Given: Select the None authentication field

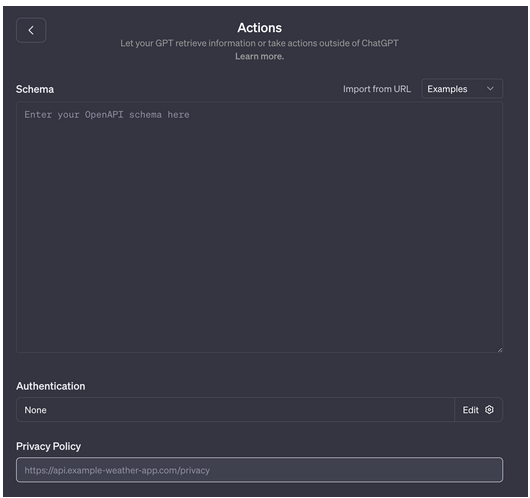Looking at the screenshot, I should pyautogui.click(x=235, y=410).
